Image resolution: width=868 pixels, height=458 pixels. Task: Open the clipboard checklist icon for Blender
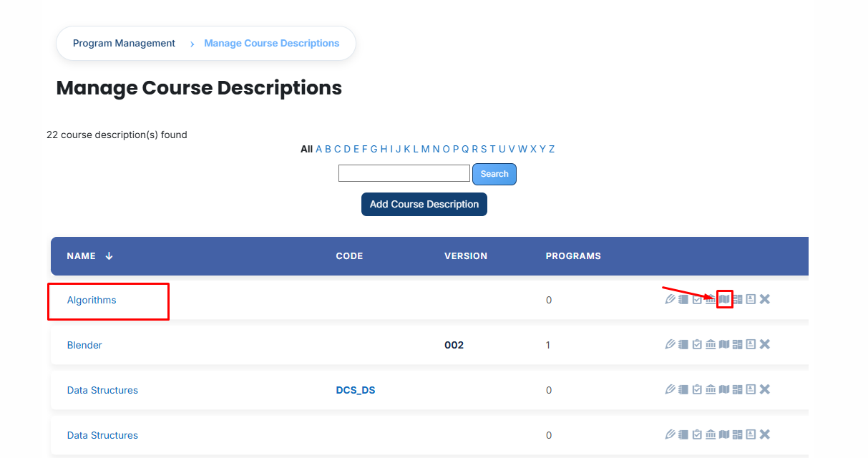click(x=697, y=344)
